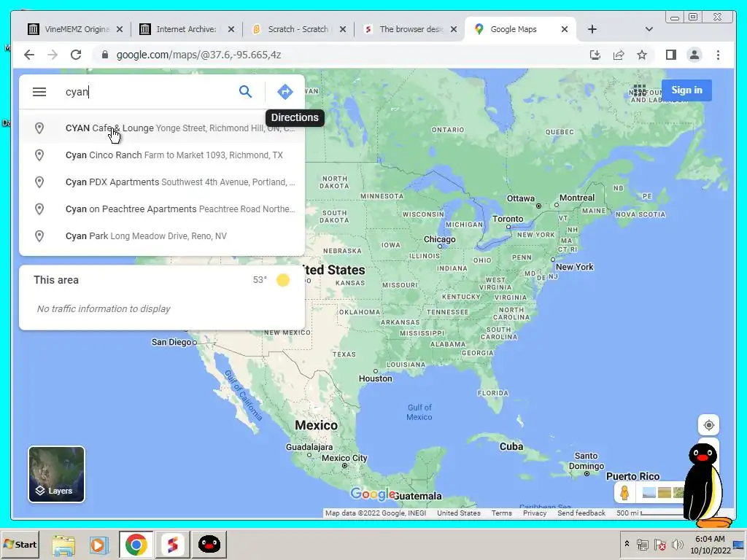Click the volume speaker tray icon
The width and height of the screenshot is (747, 560).
[677, 544]
